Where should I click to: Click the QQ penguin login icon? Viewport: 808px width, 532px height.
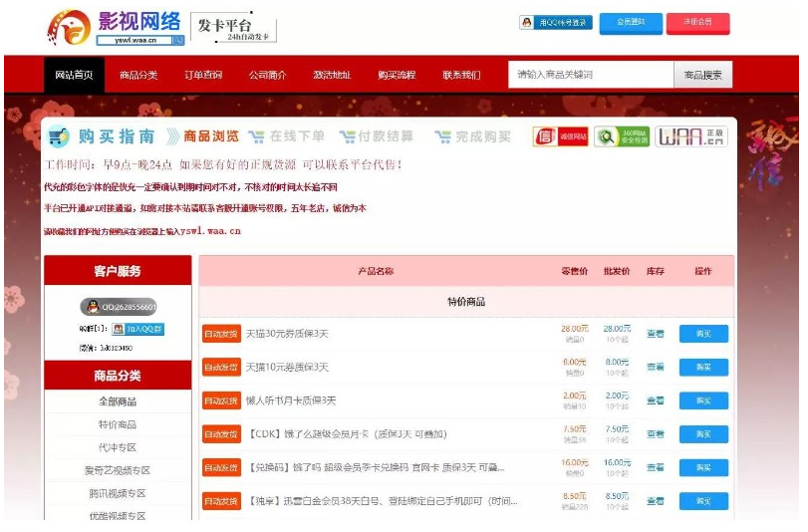526,23
